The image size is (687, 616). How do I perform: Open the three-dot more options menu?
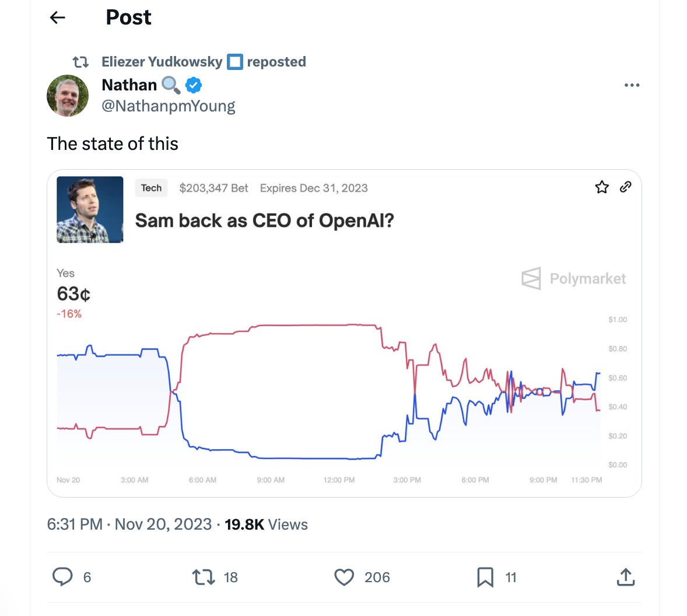(632, 85)
